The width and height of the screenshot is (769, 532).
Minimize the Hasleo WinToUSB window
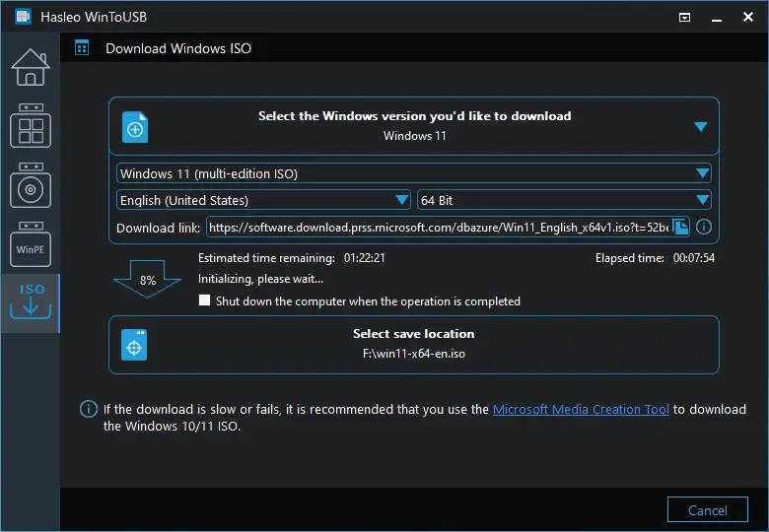click(717, 18)
